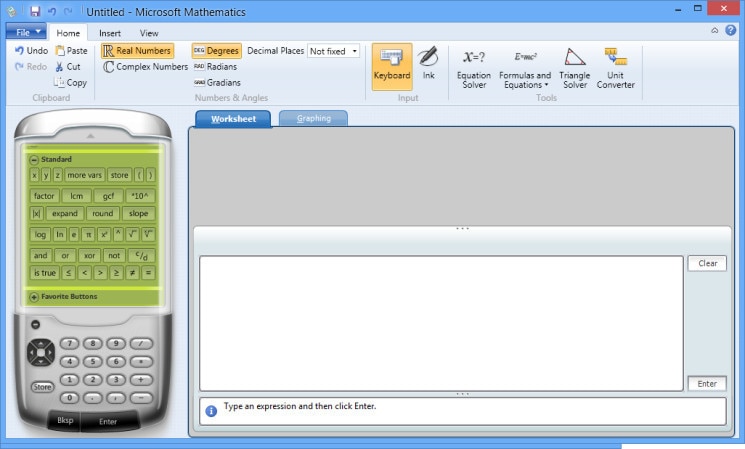Screen dimensions: 745x449
Task: Click the less-than-or-equal key
Action: 68,273
